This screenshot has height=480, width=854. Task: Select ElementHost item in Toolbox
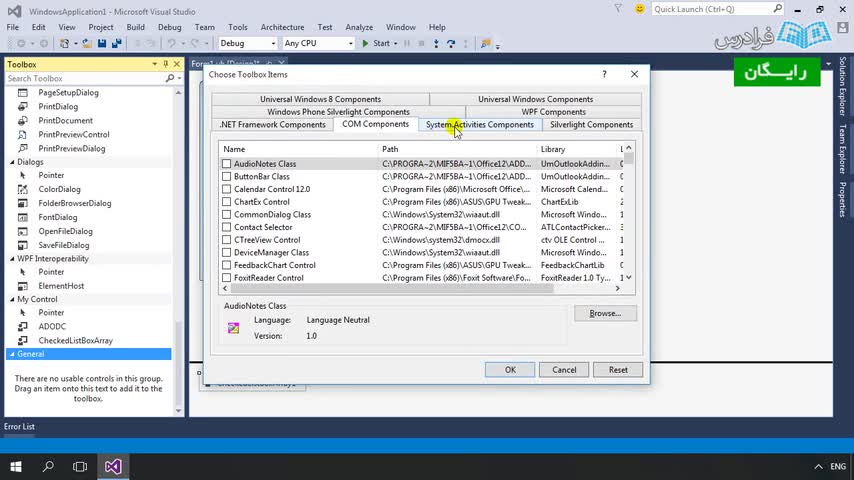(x=61, y=286)
